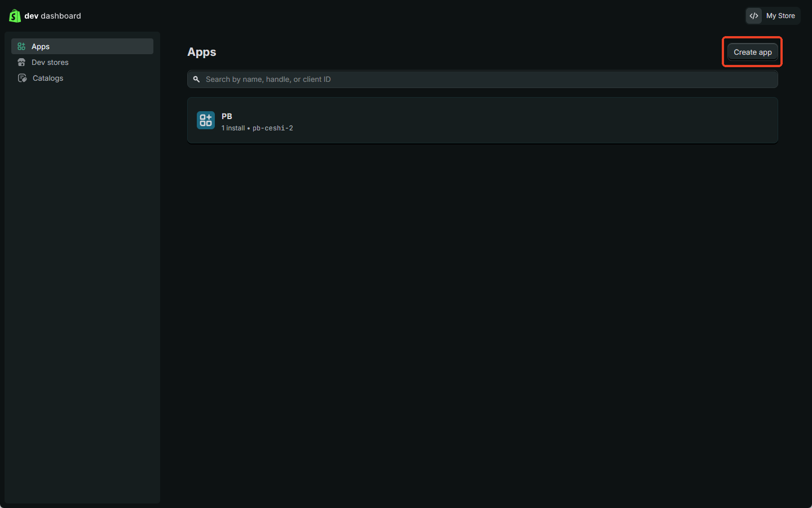Click the magnifier icon in search bar
The width and height of the screenshot is (812, 508).
196,80
